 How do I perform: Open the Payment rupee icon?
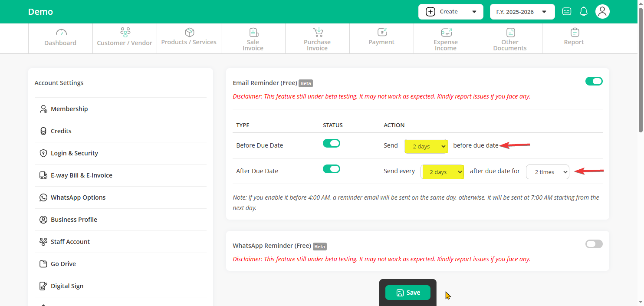381,33
